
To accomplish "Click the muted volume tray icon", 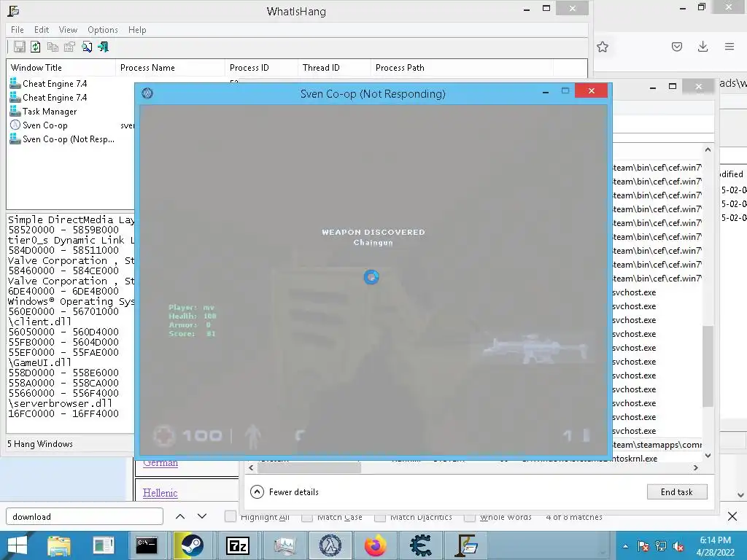I will point(679,546).
